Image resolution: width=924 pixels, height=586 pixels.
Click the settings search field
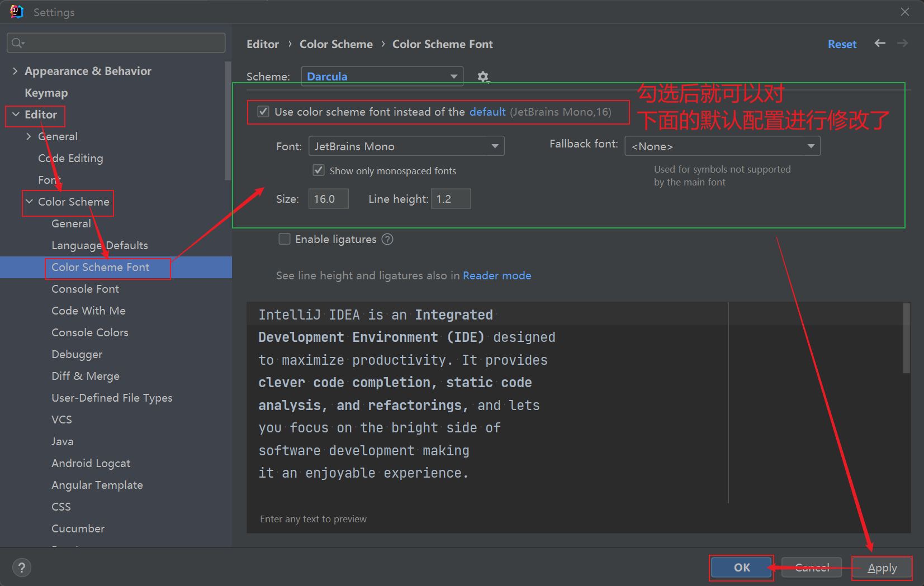pyautogui.click(x=116, y=43)
